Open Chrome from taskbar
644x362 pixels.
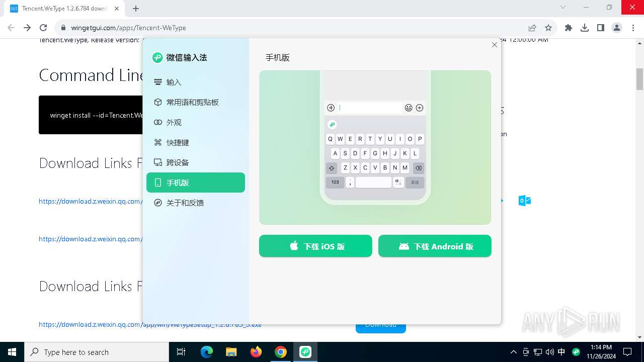pyautogui.click(x=281, y=352)
